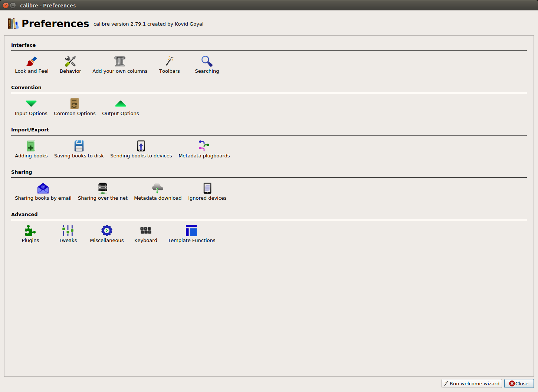The width and height of the screenshot is (538, 392).
Task: Open the Adding books settings
Action: pos(31,150)
